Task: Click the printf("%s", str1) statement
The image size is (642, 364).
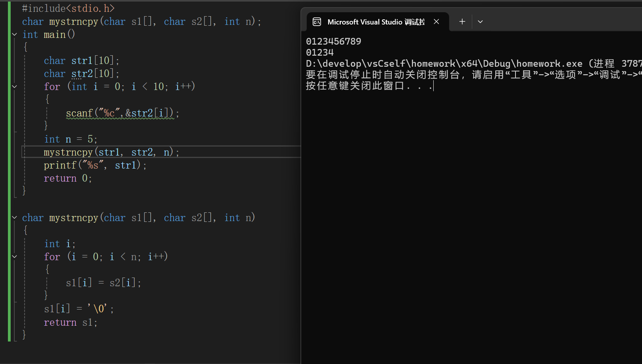Action: coord(95,165)
